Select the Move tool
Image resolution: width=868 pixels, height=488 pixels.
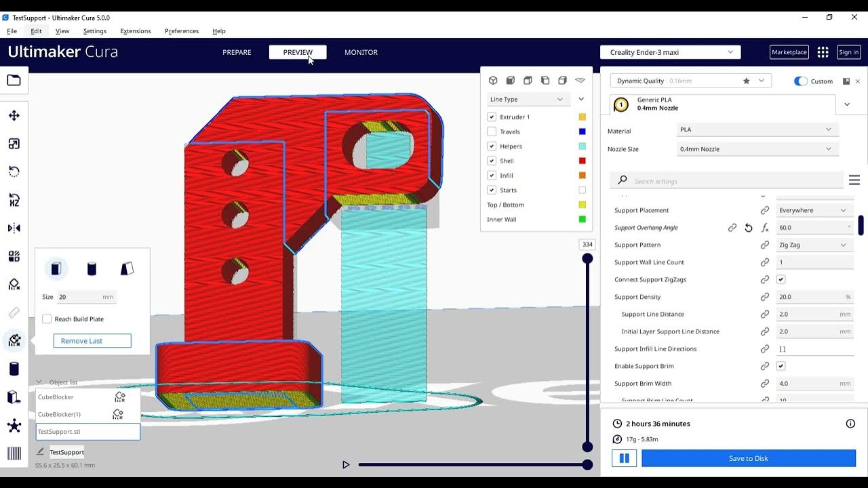pos(14,116)
